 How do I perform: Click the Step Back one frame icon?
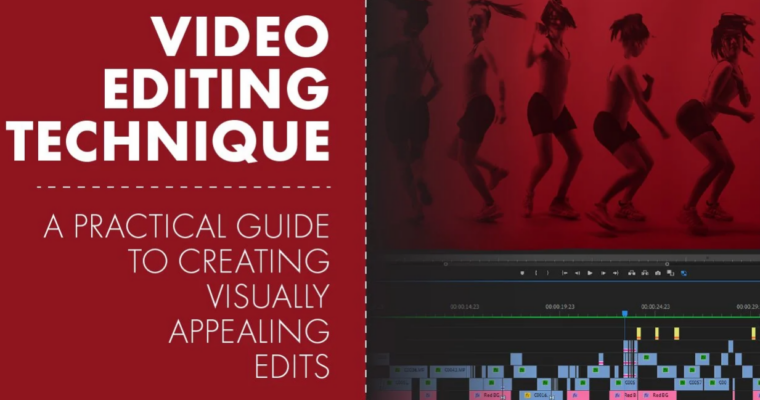(x=577, y=273)
